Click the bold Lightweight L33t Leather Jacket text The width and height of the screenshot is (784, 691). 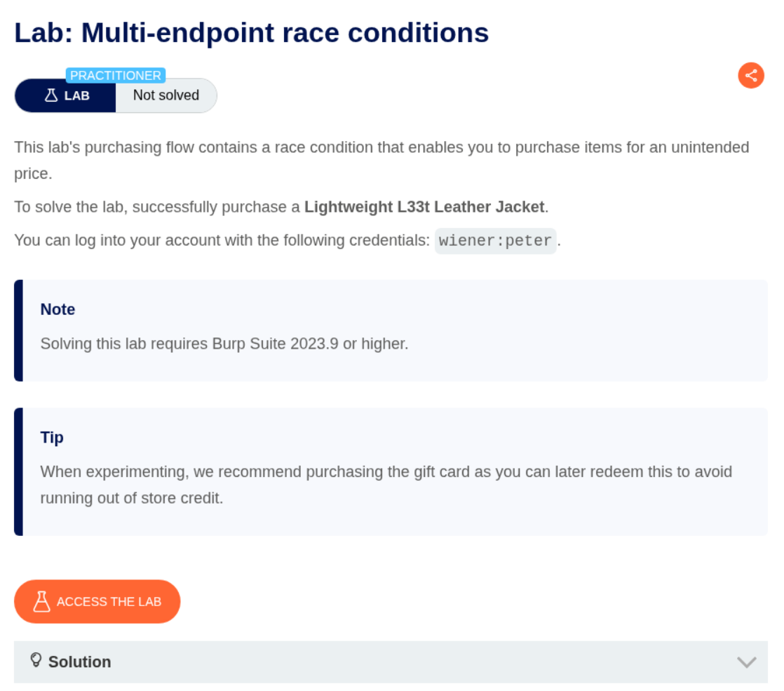click(x=424, y=207)
